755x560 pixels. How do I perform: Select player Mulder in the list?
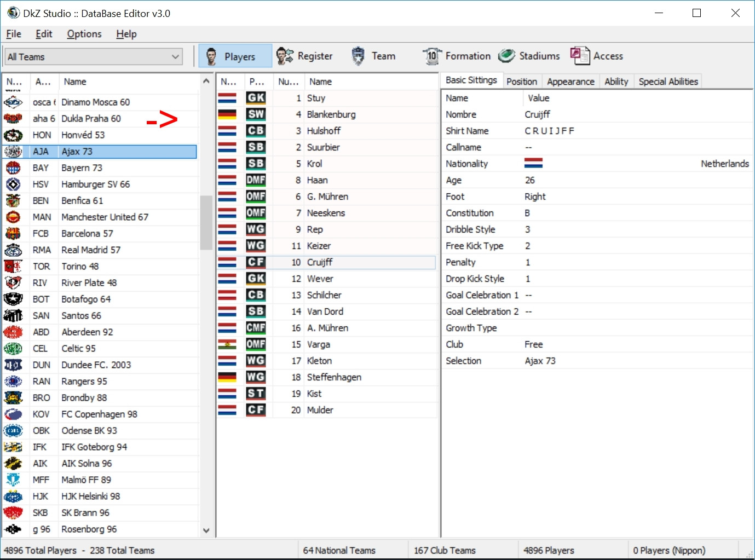click(x=327, y=410)
